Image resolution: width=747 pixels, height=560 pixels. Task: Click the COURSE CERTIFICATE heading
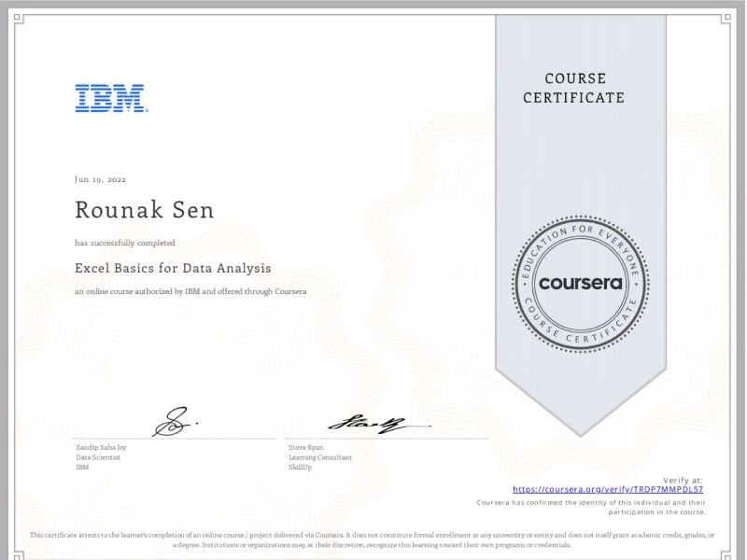(x=574, y=88)
